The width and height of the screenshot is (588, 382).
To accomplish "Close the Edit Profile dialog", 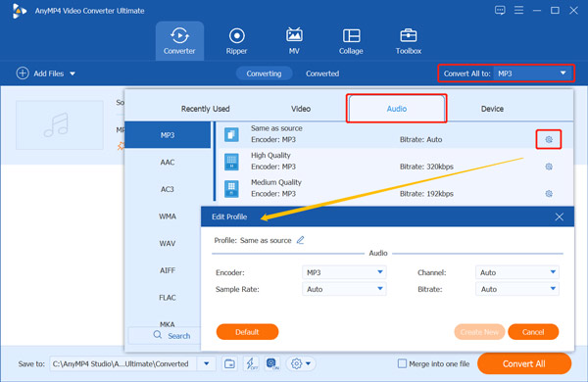I will [560, 216].
